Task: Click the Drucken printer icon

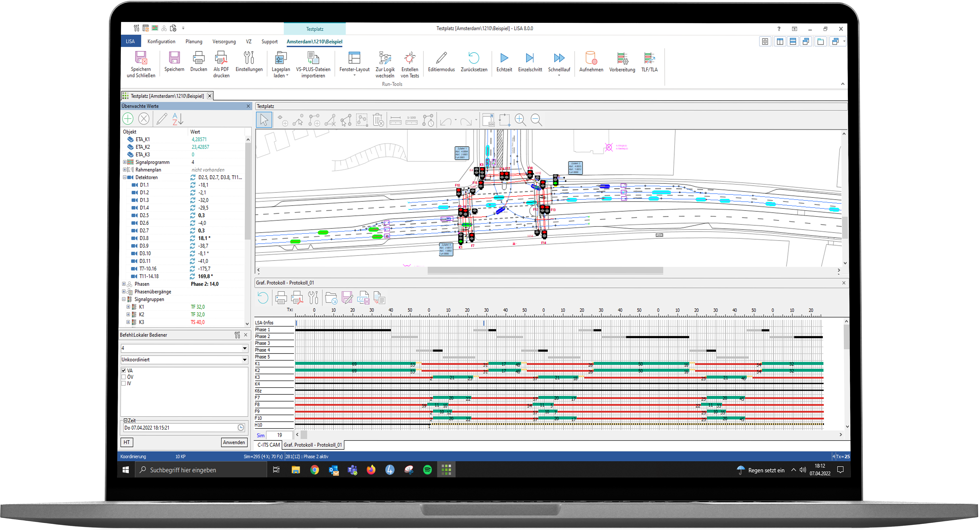Action: [x=199, y=58]
